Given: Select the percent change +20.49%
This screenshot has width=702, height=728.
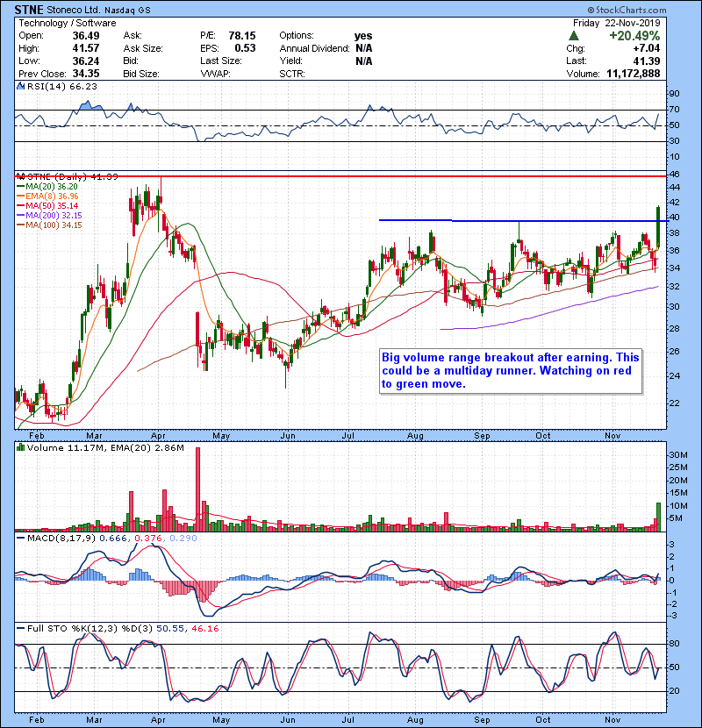Looking at the screenshot, I should [634, 36].
